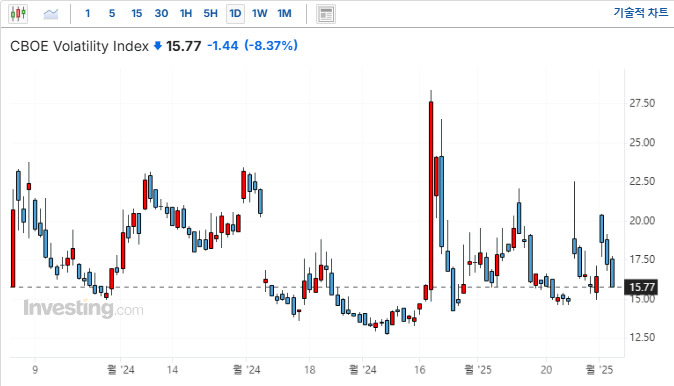Click the 15.77 current price axis tag
Screen dimensions: 674x386
(642, 287)
